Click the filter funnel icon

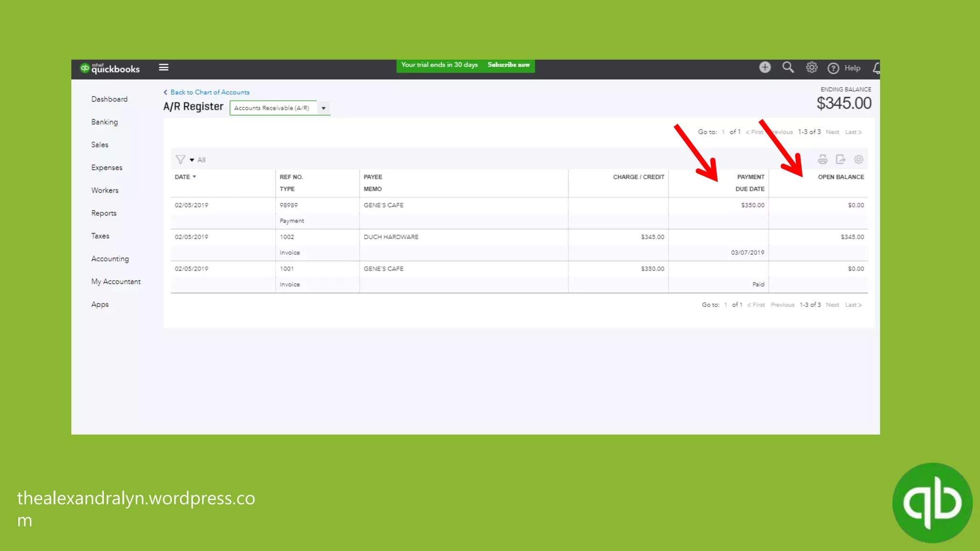[180, 160]
